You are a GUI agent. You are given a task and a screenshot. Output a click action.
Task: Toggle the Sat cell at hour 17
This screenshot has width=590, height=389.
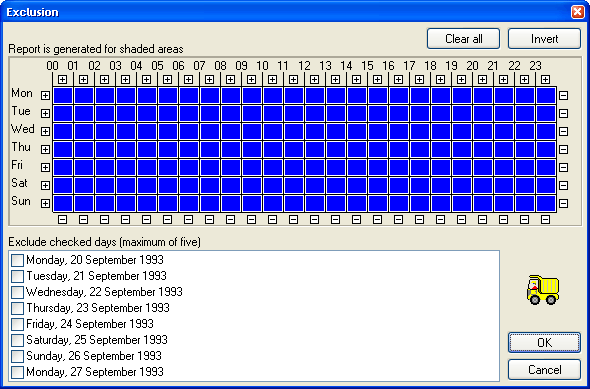(x=420, y=185)
